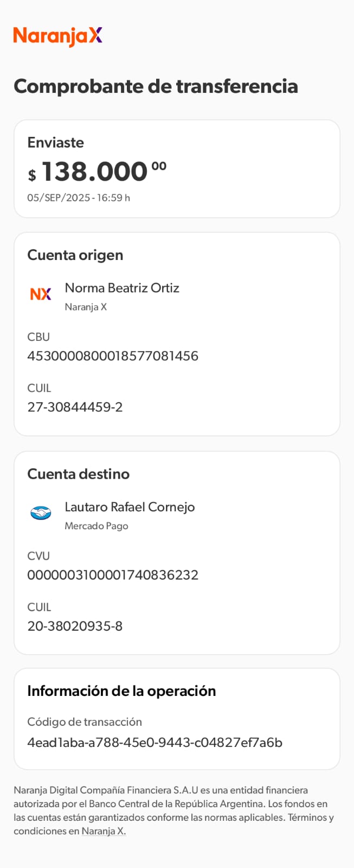Image resolution: width=354 pixels, height=868 pixels.
Task: Click the Cuenta destino section title
Action: point(78,474)
